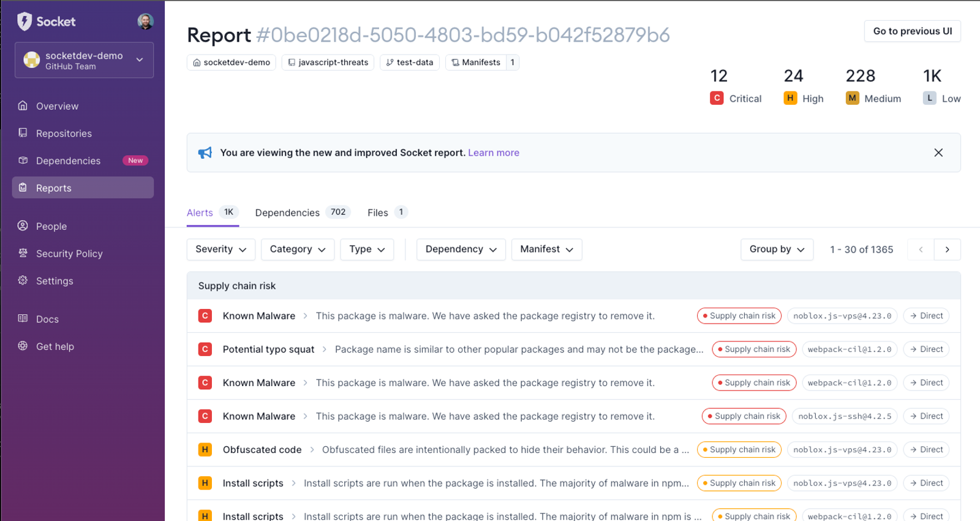Screen dimensions: 980x521
Task: Click the Docs book icon
Action: click(23, 319)
